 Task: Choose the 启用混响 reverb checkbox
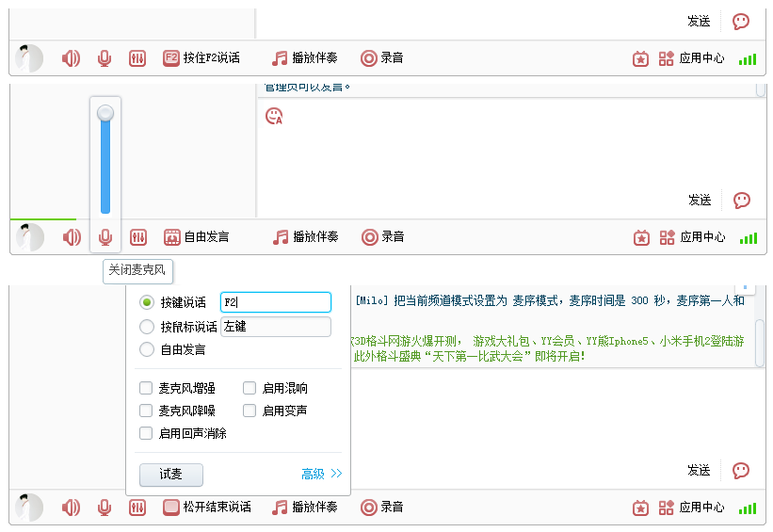(250, 388)
